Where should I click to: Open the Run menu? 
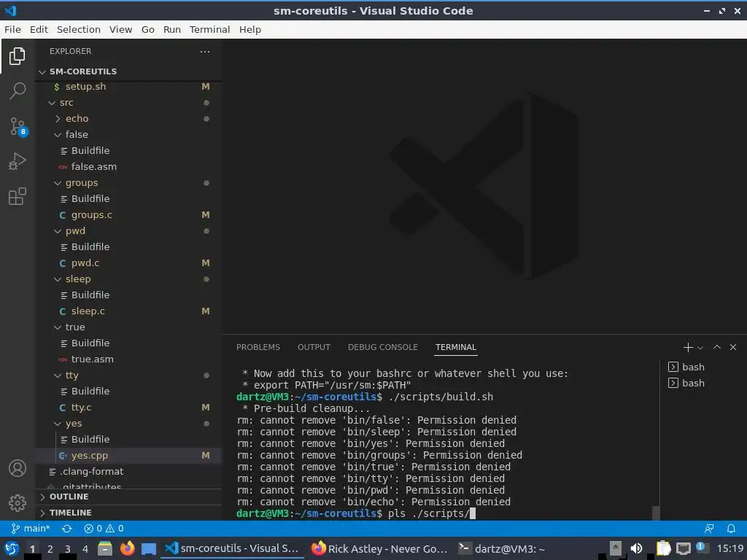click(x=172, y=29)
